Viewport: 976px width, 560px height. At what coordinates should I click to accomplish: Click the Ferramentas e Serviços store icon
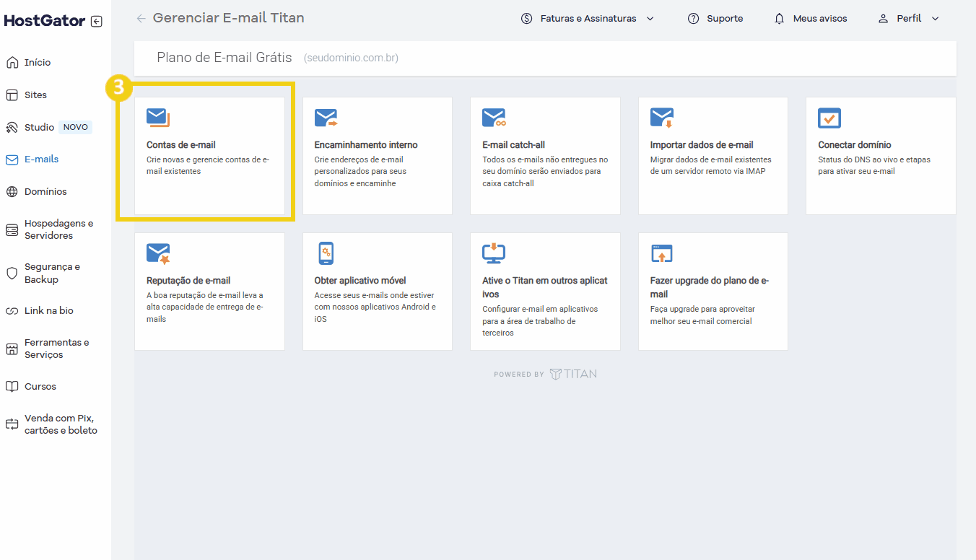click(x=12, y=349)
